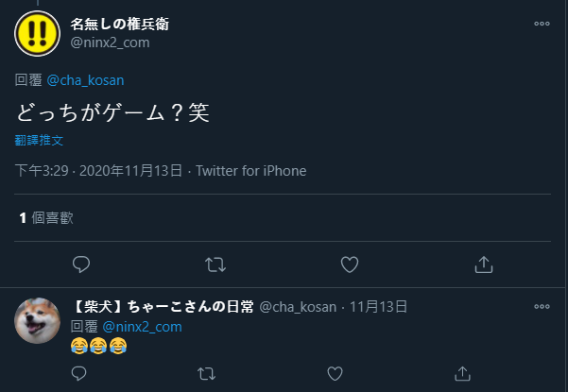Open the yellow exclamation profile avatar
Viewport: 568px width, 392px height.
(x=37, y=34)
